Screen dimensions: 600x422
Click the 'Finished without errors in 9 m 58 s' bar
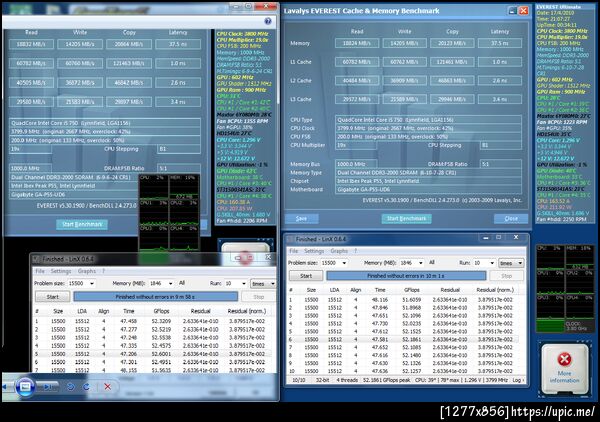tap(155, 297)
